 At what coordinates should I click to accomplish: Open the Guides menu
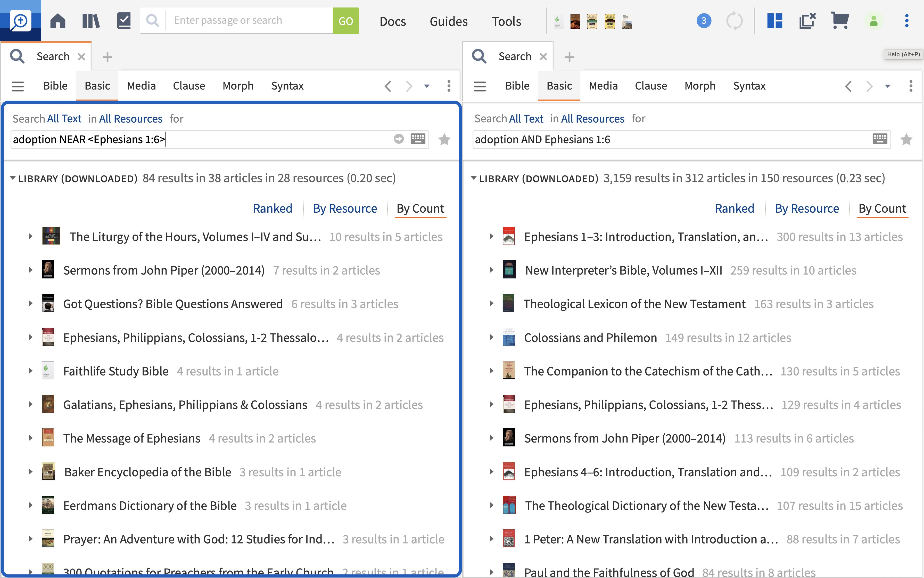pos(449,21)
